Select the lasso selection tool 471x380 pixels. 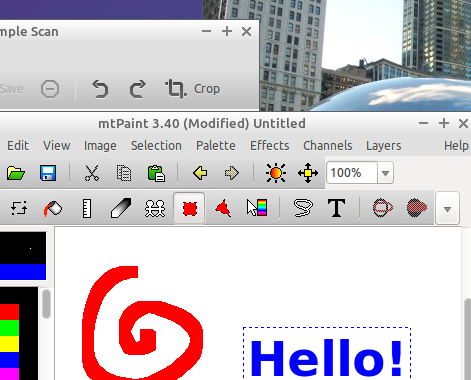[303, 208]
